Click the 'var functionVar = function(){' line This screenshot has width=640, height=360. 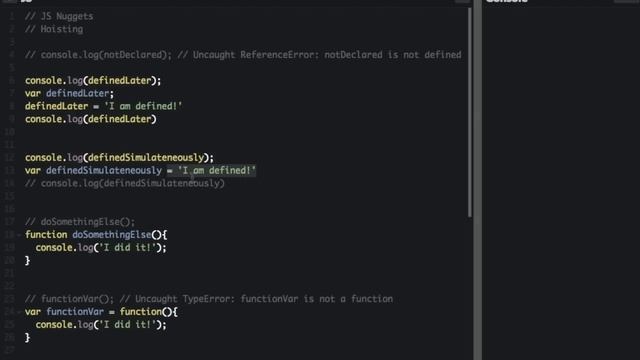(101, 312)
